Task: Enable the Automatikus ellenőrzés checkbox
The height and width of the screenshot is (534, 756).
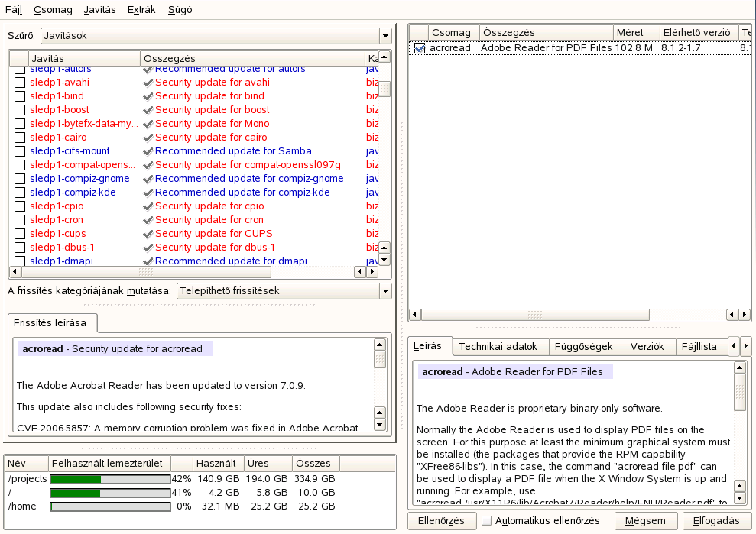Action: [x=486, y=521]
